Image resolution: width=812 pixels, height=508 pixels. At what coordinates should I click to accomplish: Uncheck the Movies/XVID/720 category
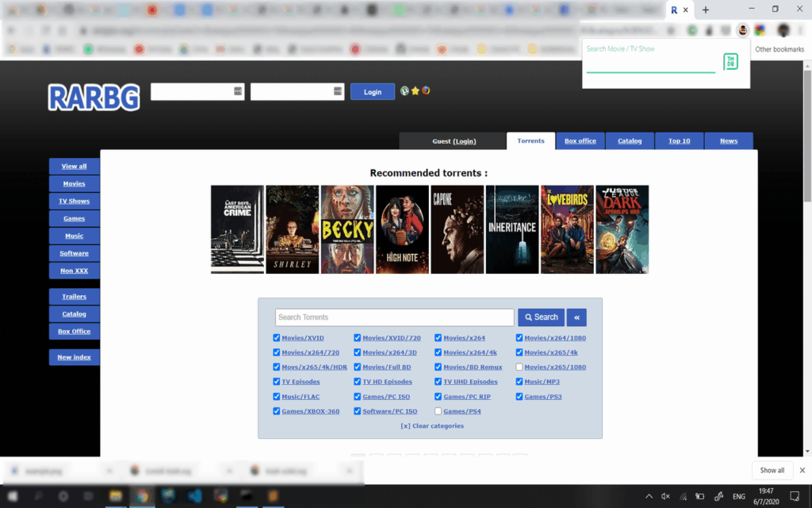point(358,337)
